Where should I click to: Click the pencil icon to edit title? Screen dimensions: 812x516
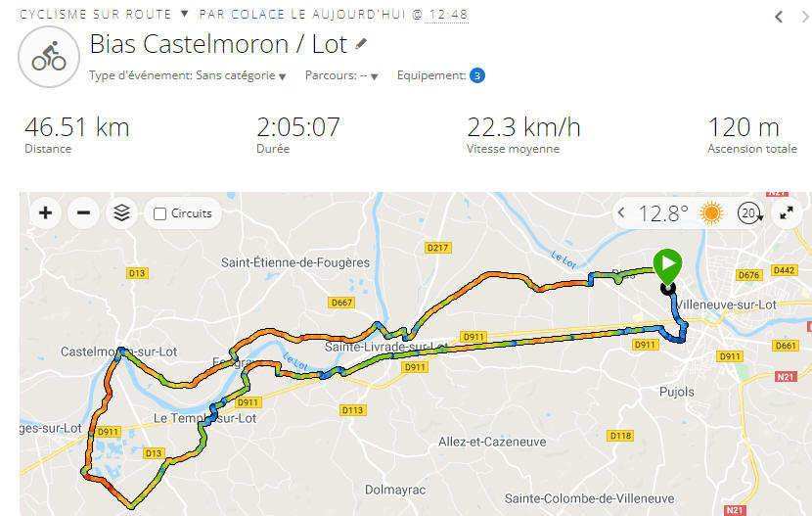pyautogui.click(x=361, y=45)
